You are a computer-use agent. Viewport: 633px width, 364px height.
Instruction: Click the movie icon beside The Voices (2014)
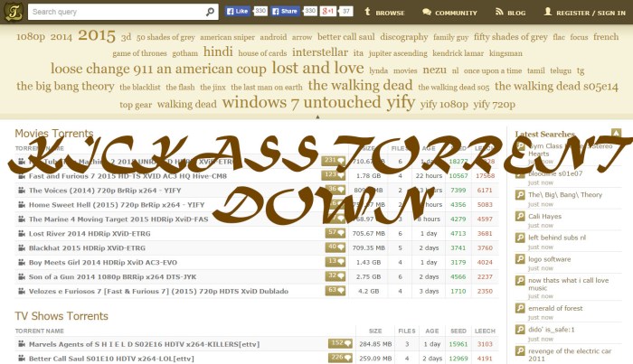(x=22, y=191)
